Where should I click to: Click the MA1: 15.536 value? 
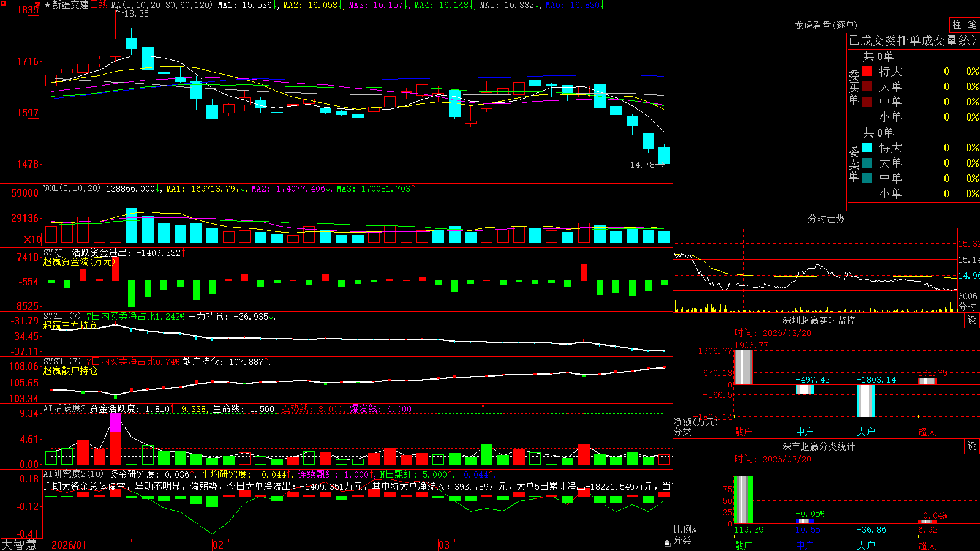point(247,5)
